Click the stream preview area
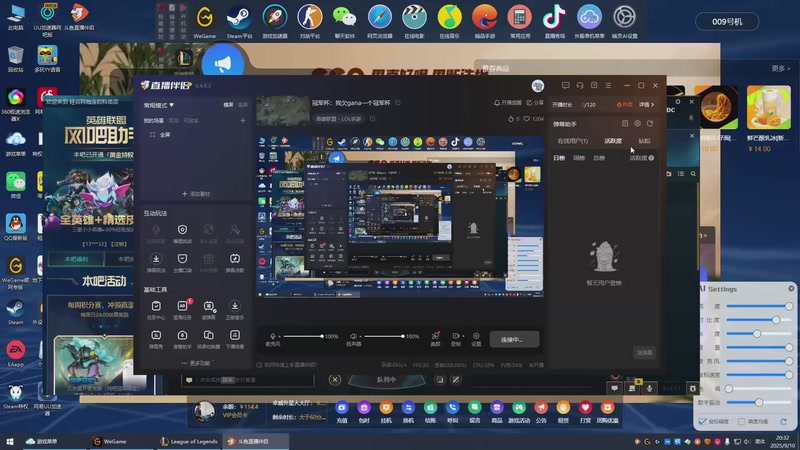 [400, 216]
